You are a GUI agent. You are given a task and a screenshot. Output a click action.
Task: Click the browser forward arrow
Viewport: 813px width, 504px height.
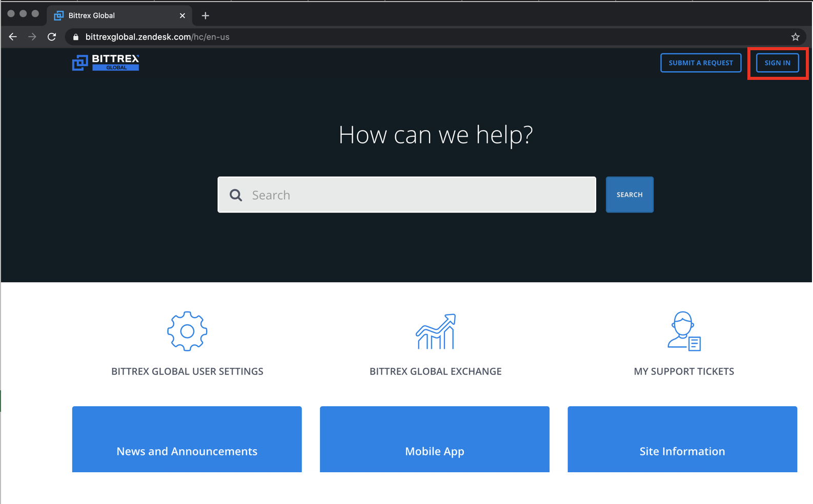[x=32, y=37]
